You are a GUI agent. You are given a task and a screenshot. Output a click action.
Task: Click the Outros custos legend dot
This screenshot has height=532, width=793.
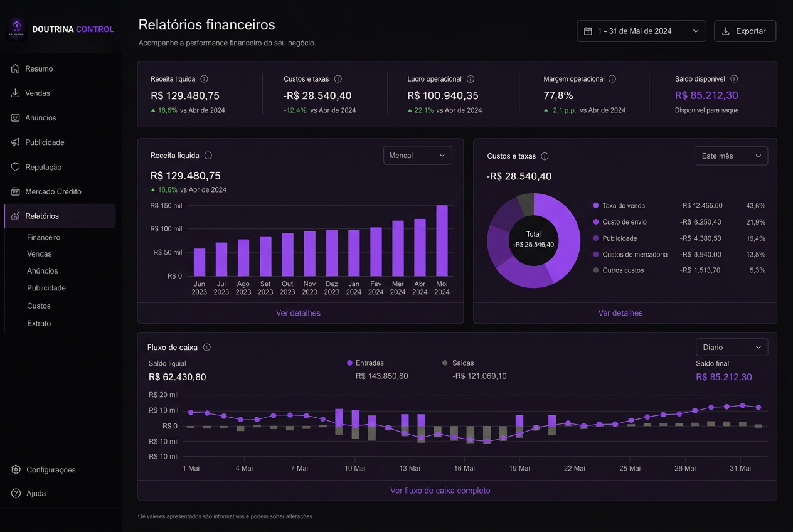coord(596,270)
